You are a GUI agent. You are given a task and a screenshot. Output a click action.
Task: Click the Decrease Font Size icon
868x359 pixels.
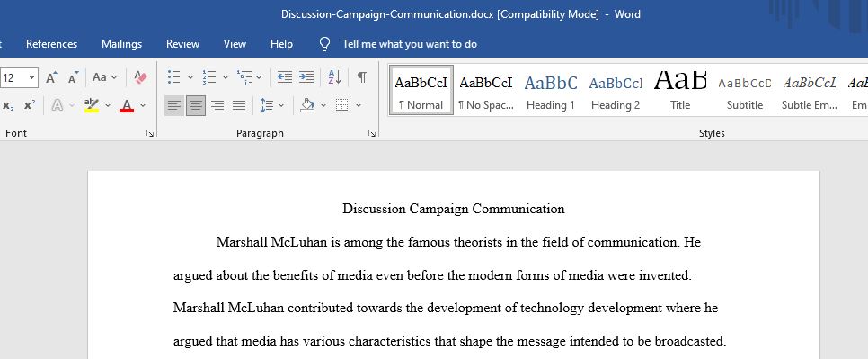point(73,77)
